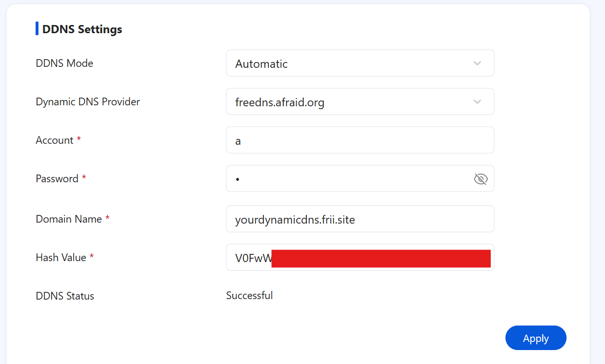Click the Automatic value in DDNS Mode

(261, 63)
